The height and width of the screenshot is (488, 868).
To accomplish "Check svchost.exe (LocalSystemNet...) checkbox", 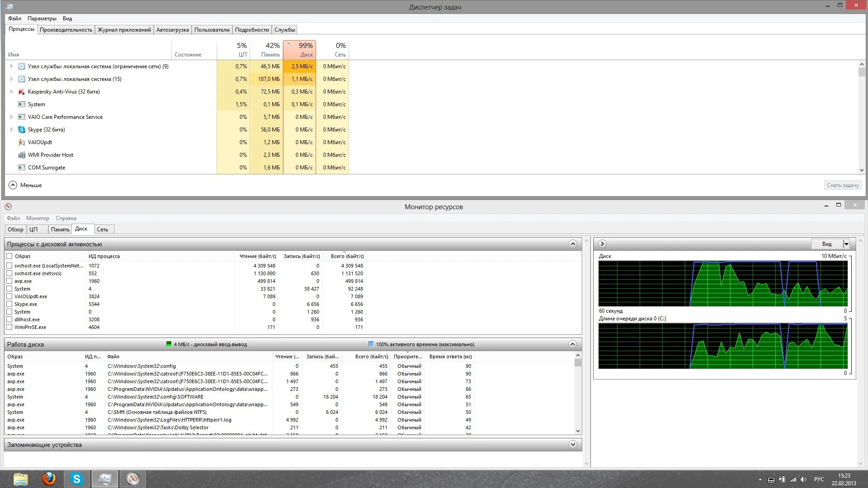I will 9,266.
